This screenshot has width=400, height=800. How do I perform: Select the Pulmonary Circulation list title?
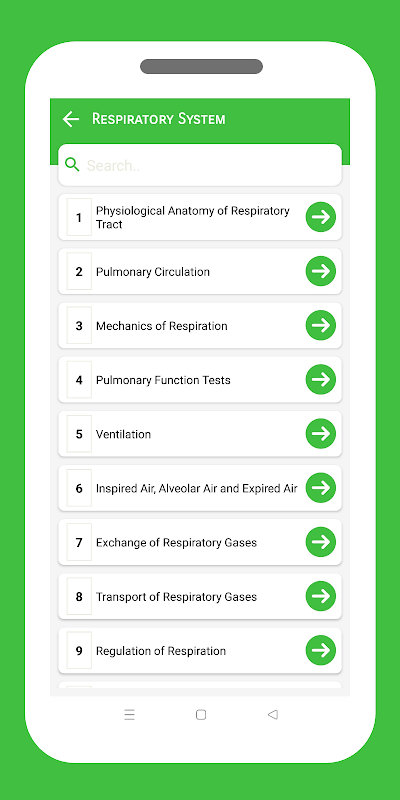click(x=153, y=272)
